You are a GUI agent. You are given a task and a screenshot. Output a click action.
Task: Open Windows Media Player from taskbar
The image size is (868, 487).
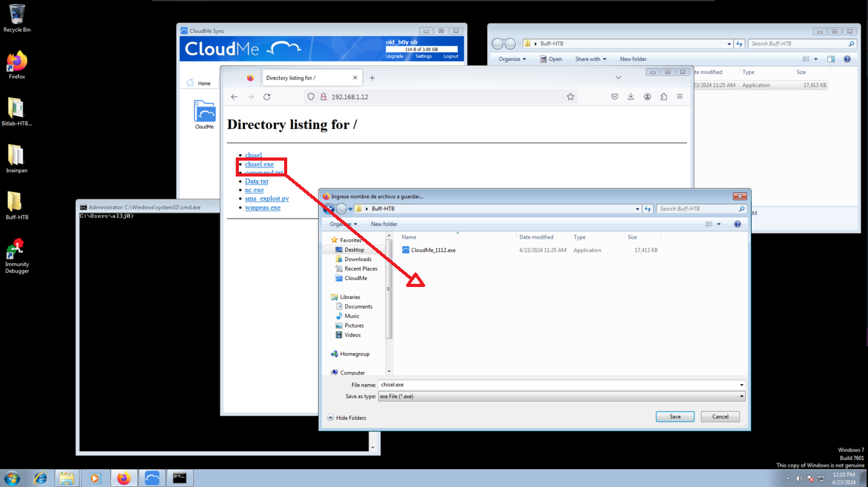[x=95, y=478]
